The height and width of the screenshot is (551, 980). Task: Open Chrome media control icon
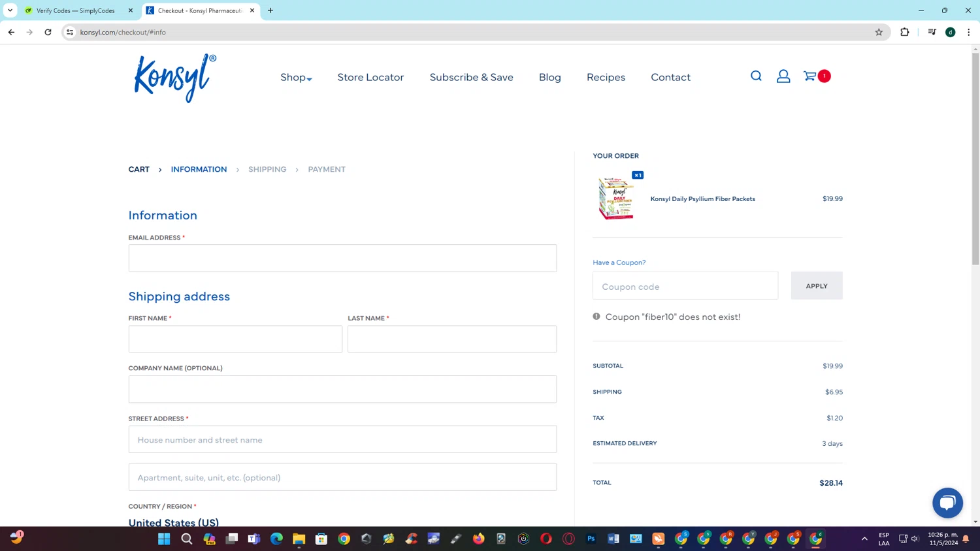932,32
